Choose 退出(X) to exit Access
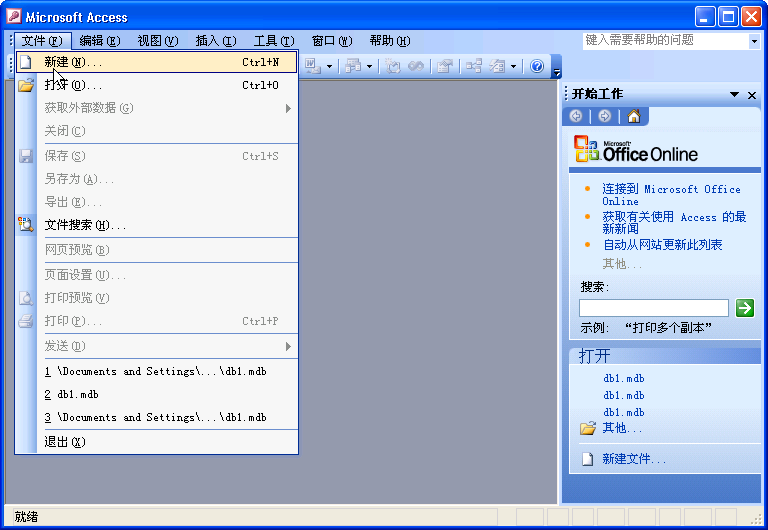 pos(157,442)
